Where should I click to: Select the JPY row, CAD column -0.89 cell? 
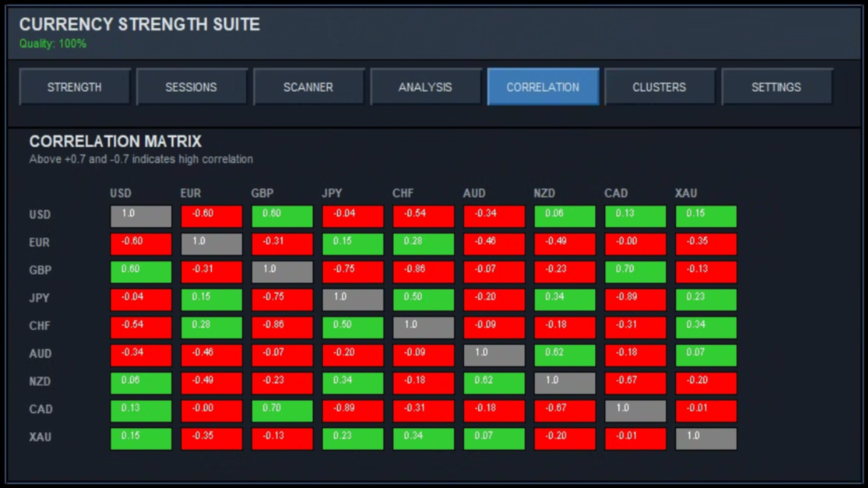coord(635,300)
